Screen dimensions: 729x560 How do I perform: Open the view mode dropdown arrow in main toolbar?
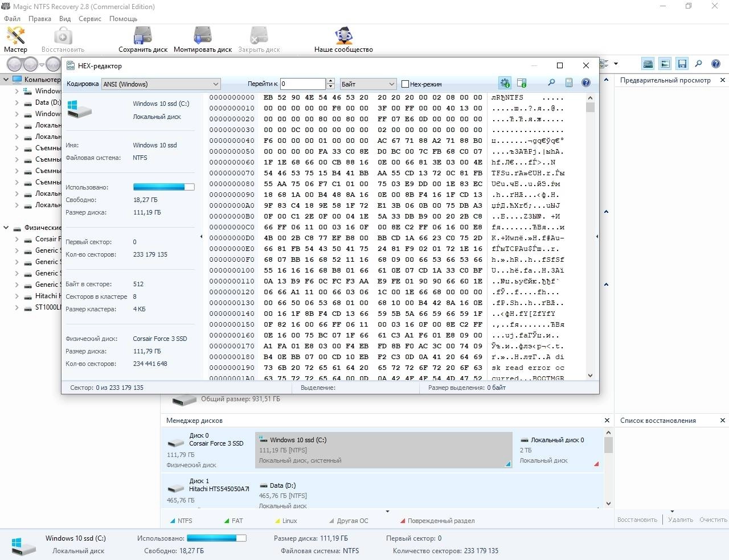(616, 64)
